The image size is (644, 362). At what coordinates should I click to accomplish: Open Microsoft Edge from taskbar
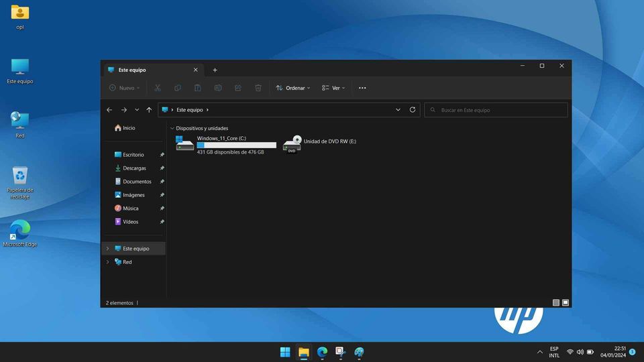pos(322,352)
